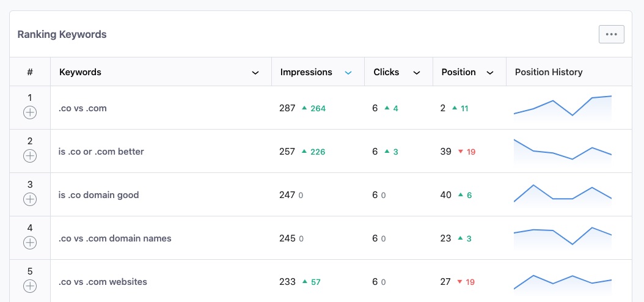Expand row 3 plus icon
The image size is (644, 302).
pyautogui.click(x=29, y=200)
